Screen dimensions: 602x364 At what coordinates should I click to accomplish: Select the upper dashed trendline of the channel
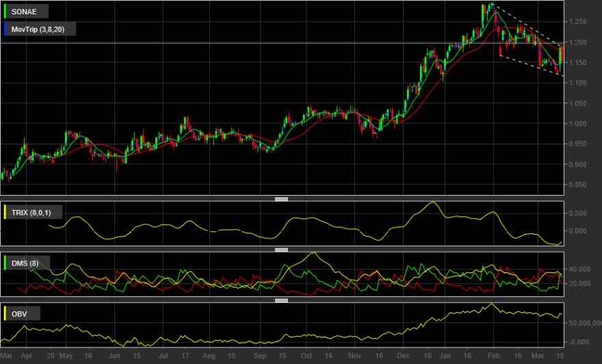coord(528,25)
